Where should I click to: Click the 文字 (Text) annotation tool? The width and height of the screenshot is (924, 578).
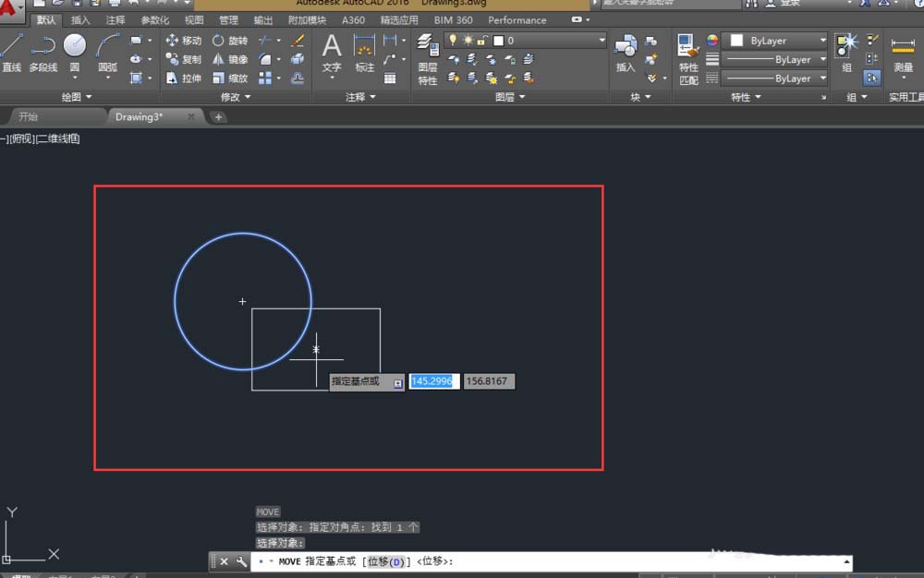point(332,51)
